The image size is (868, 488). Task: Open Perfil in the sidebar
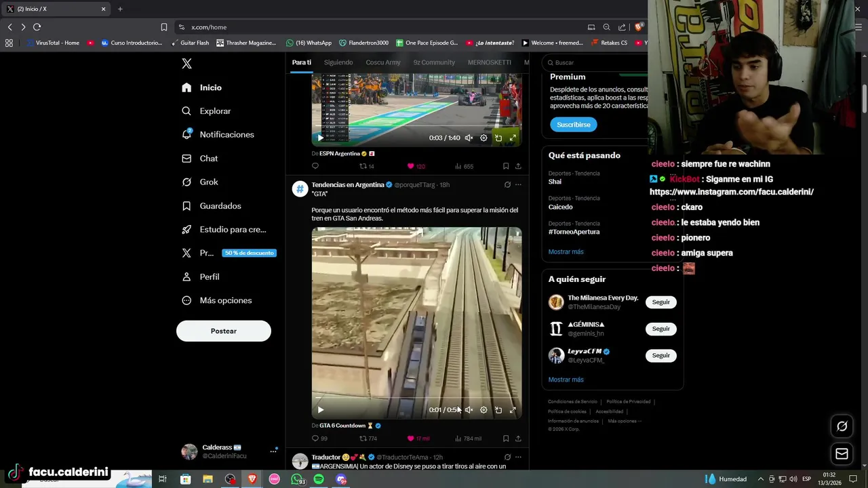coord(201,277)
